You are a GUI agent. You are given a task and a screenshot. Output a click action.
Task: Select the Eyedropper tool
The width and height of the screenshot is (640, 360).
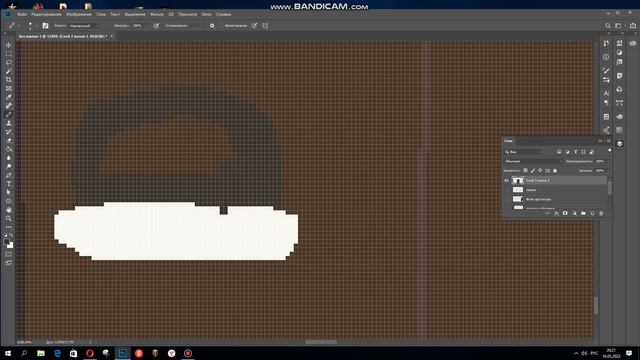9,97
